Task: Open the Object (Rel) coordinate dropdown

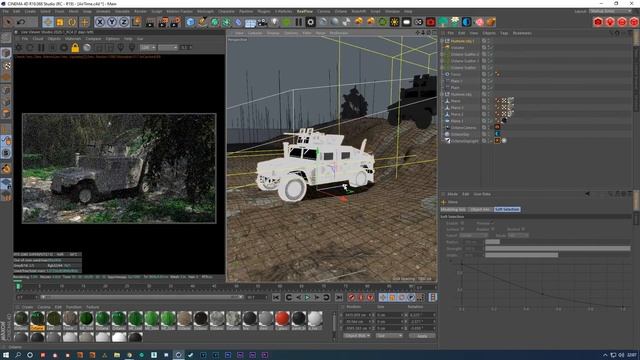Action: tap(357, 336)
